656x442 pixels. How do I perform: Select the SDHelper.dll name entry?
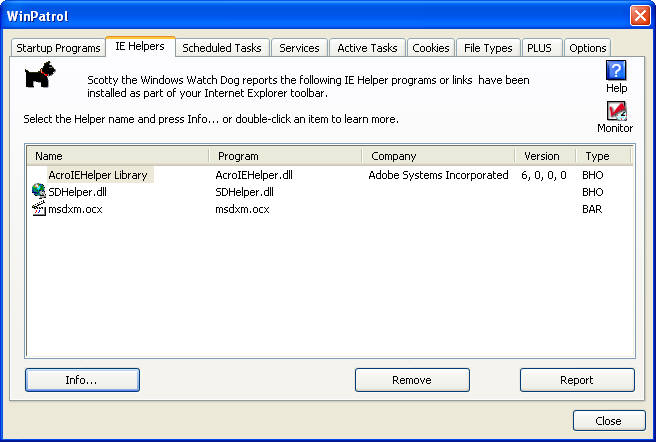[x=77, y=192]
